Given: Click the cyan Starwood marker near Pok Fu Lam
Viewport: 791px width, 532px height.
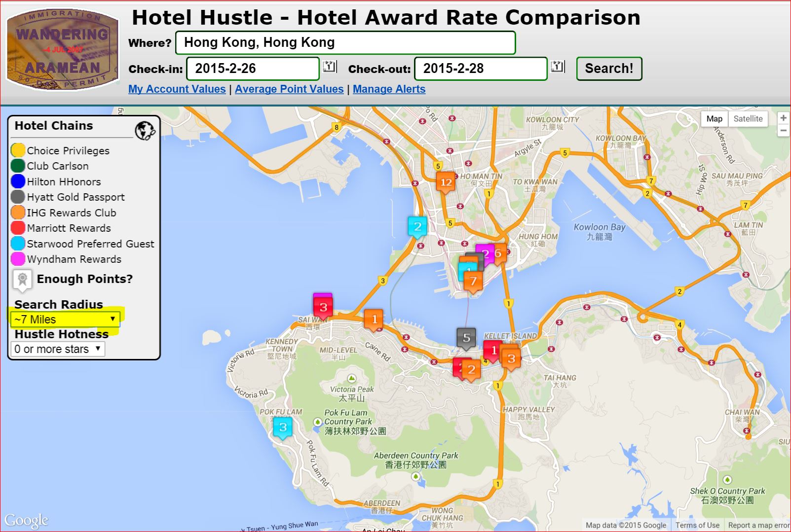Looking at the screenshot, I should point(283,427).
